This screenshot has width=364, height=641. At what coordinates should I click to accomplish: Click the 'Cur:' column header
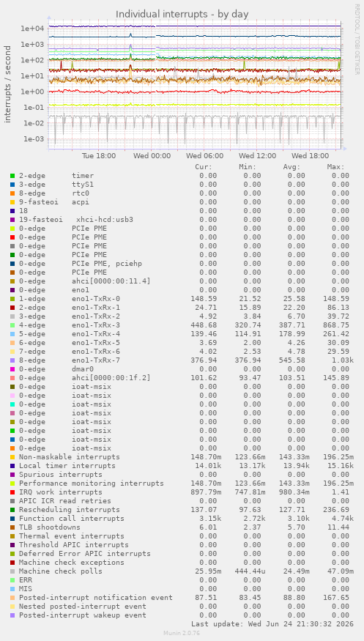point(204,167)
